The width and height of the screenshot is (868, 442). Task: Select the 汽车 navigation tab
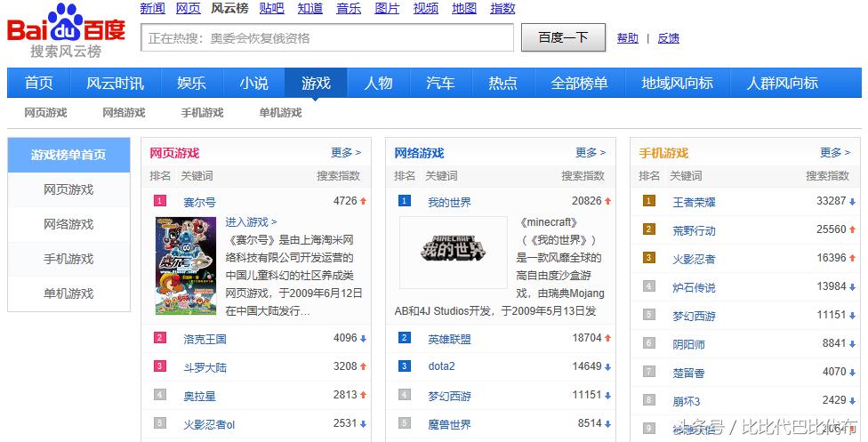click(440, 83)
